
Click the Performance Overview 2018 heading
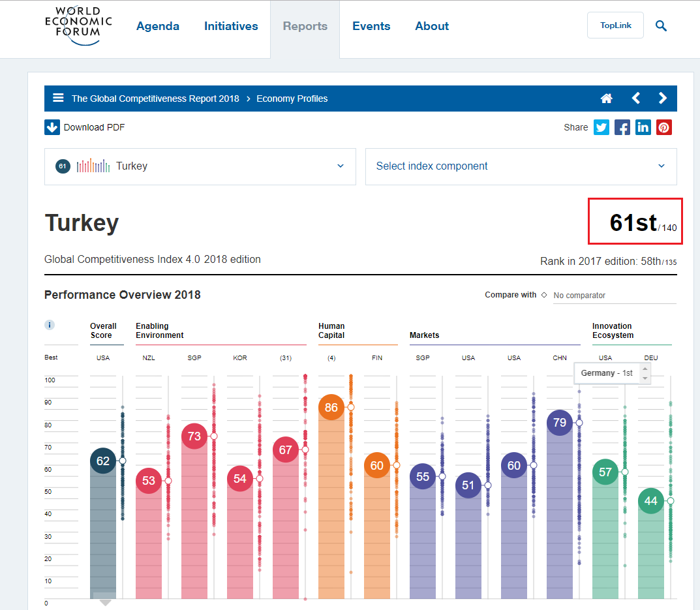point(123,295)
